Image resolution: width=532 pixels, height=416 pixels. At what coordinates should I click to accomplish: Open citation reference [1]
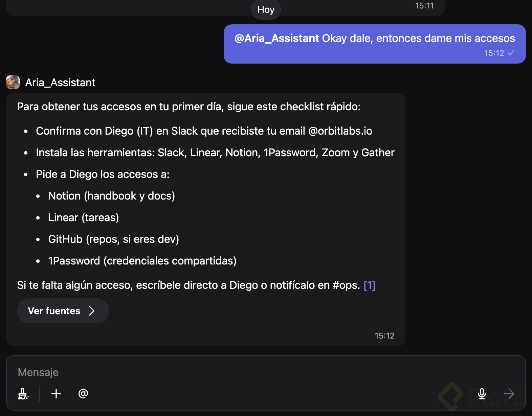click(x=369, y=285)
